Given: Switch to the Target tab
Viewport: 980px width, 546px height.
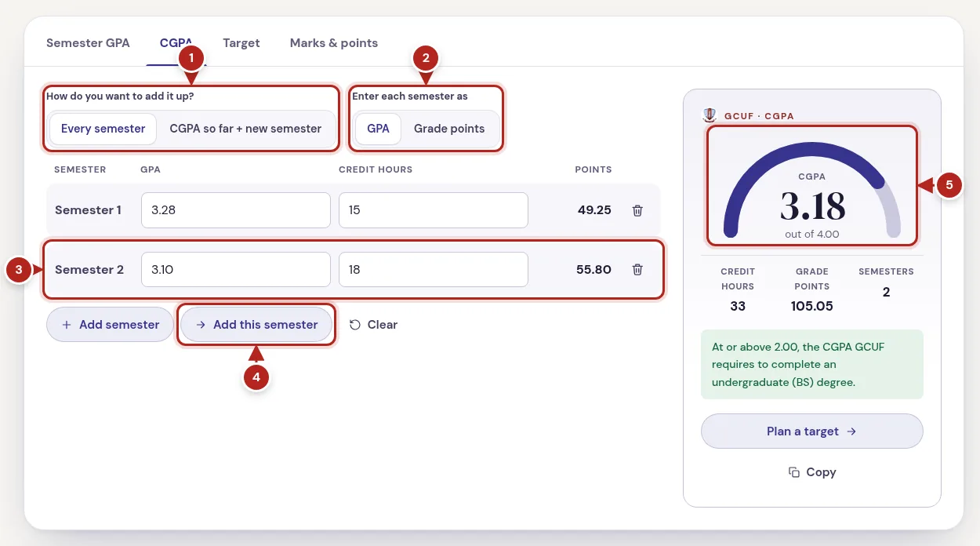Looking at the screenshot, I should coord(241,43).
